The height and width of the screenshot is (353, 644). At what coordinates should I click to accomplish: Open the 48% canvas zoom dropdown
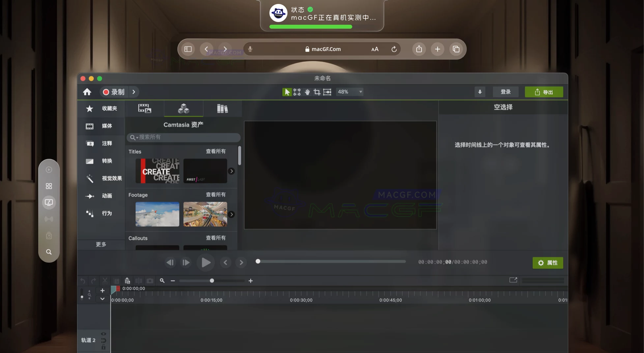350,92
